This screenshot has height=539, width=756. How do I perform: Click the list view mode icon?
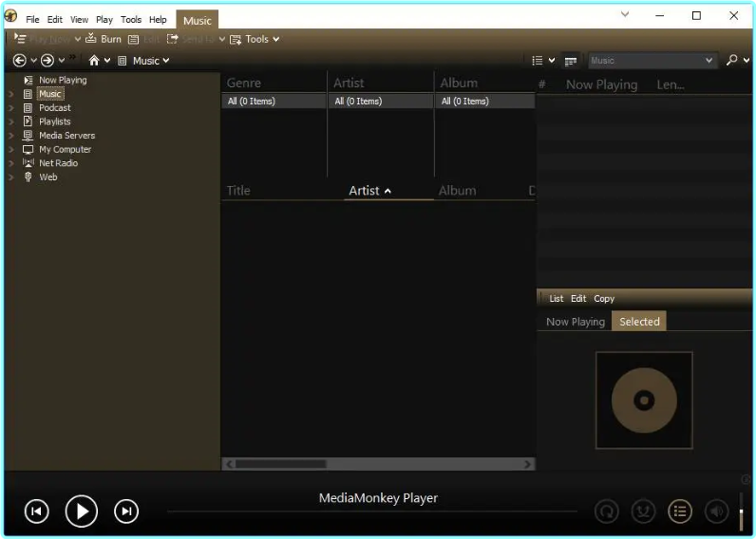(538, 61)
